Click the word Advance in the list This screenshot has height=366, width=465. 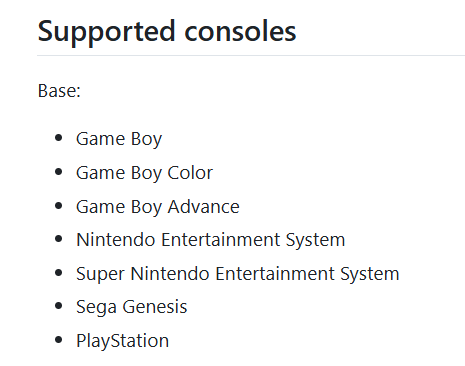[x=203, y=207]
